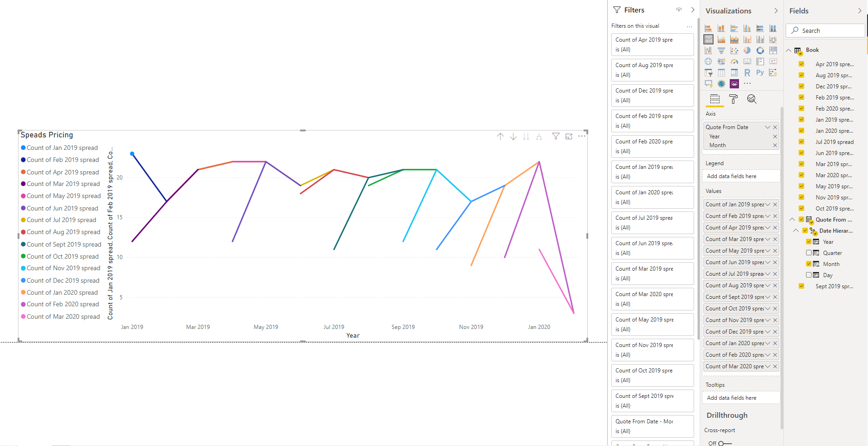
Task: Remove Year from the Axis well
Action: coord(775,136)
